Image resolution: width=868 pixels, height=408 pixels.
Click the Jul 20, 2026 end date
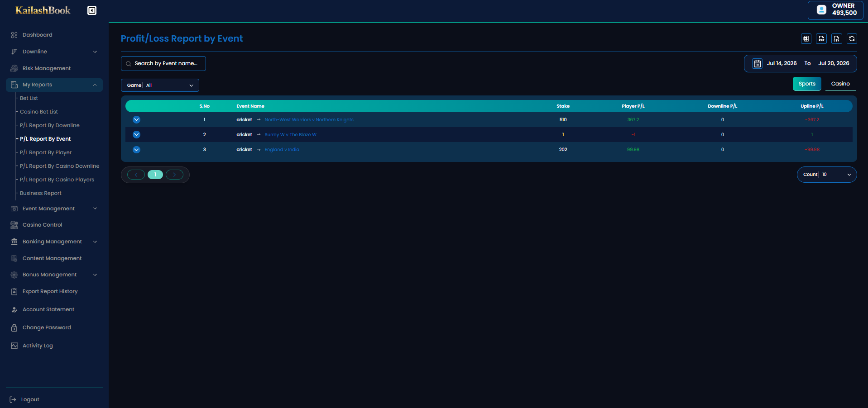(x=834, y=63)
